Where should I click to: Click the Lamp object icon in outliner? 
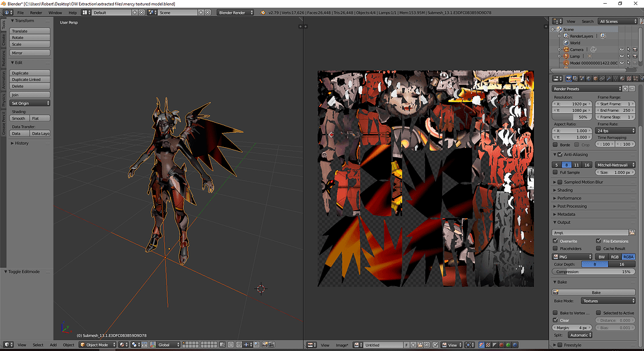566,56
